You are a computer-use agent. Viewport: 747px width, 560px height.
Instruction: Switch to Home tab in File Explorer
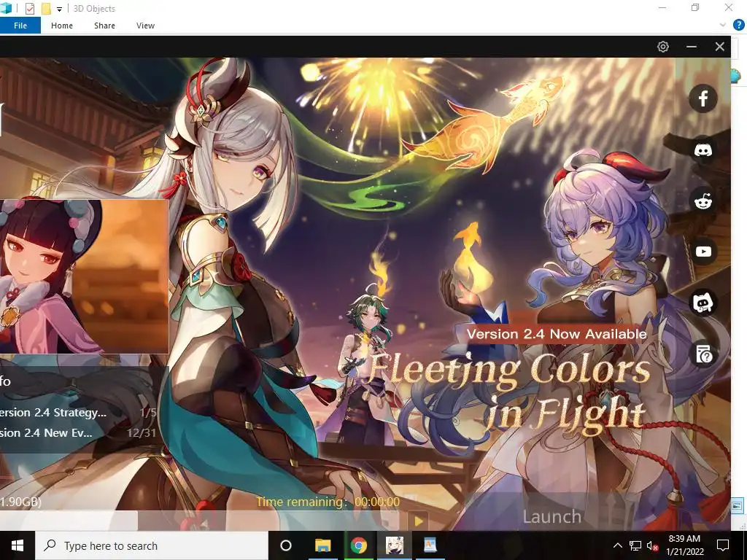(62, 26)
